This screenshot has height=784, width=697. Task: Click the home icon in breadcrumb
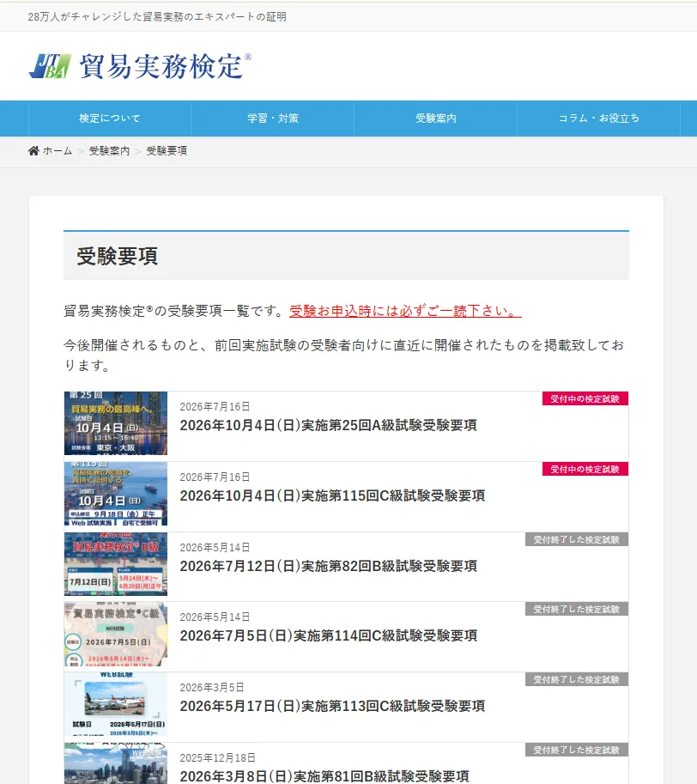point(33,150)
